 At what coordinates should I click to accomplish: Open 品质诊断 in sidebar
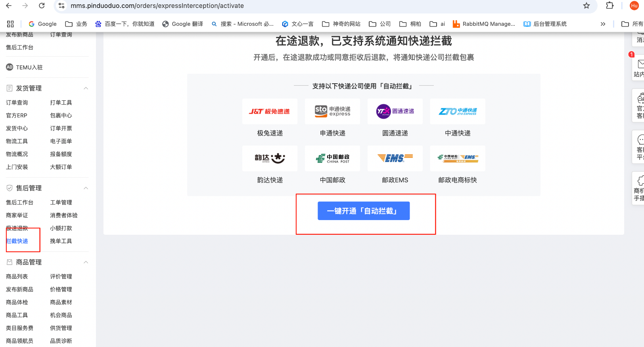tap(61, 341)
